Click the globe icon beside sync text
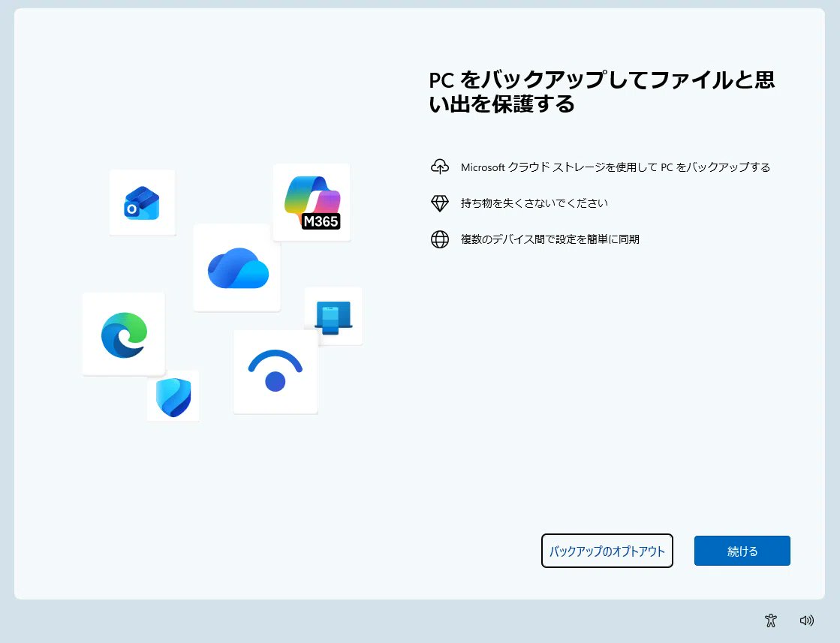Viewport: 840px width, 643px height. point(440,239)
